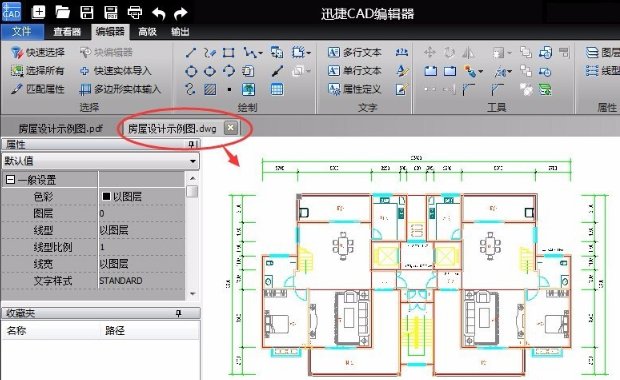Screen dimensions: 620x380
Task: Click 选择所有 select all
Action: tap(38, 71)
